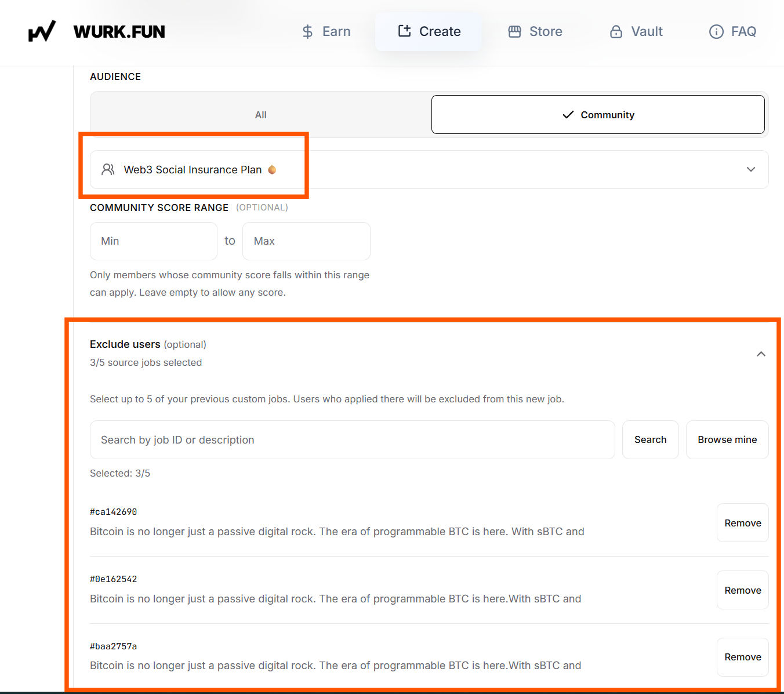
Task: Click the Selected: 3/5 counter text
Action: point(120,473)
